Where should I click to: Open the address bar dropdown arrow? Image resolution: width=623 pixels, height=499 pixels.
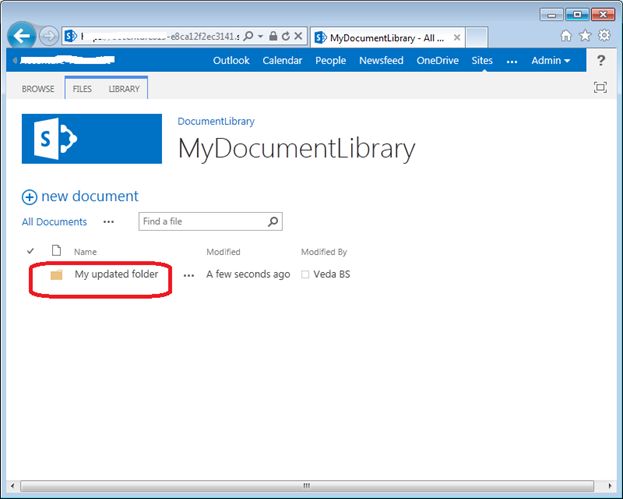[260, 37]
